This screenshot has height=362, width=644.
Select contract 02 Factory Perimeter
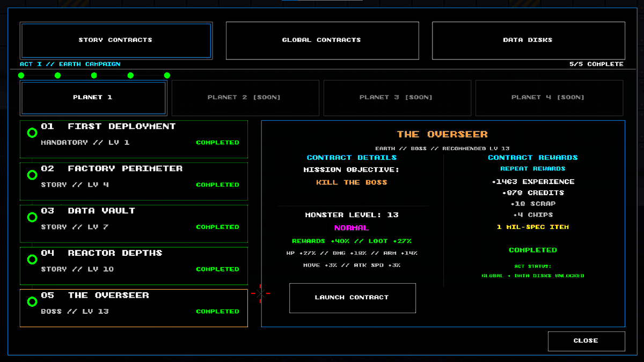pos(134,181)
